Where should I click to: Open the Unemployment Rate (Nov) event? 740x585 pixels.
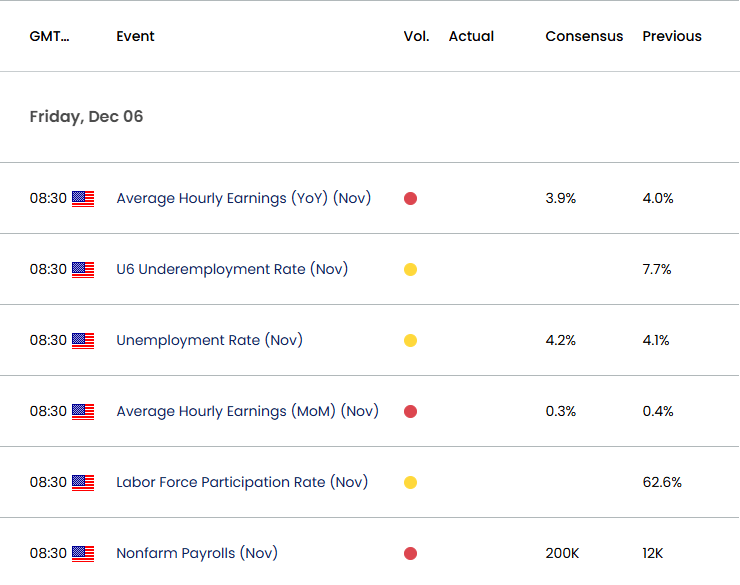point(209,340)
